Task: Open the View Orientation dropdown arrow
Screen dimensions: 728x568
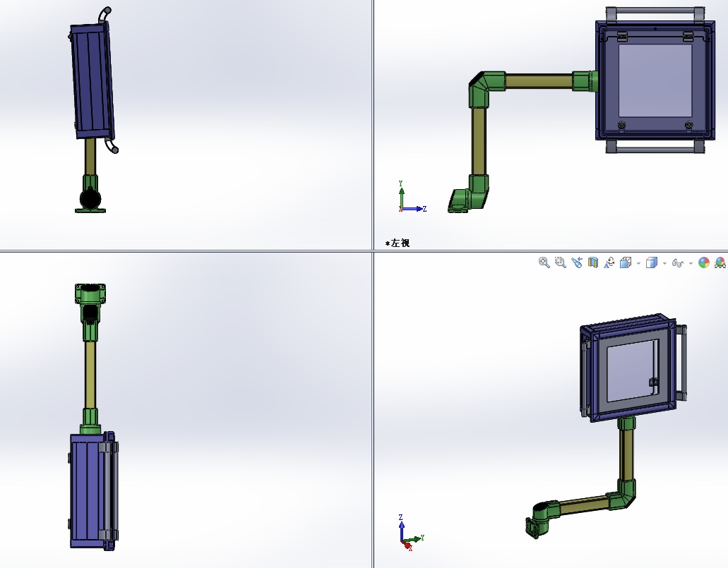Action: pos(639,264)
